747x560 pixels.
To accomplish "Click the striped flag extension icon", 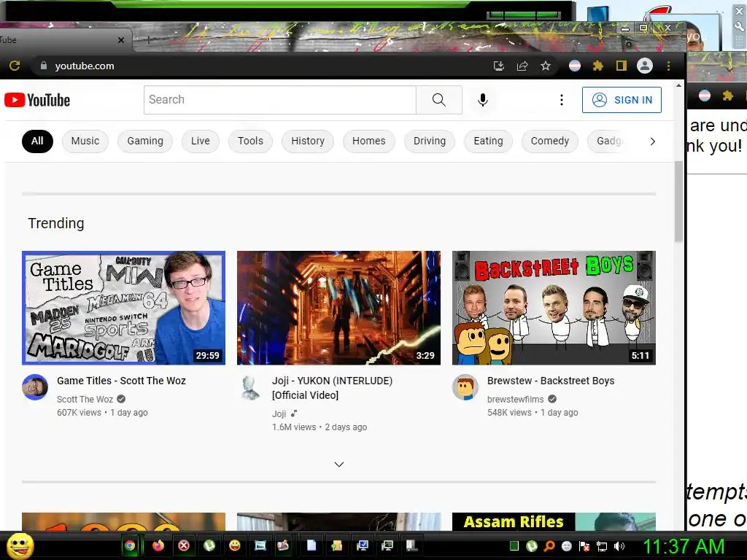I will [x=575, y=66].
